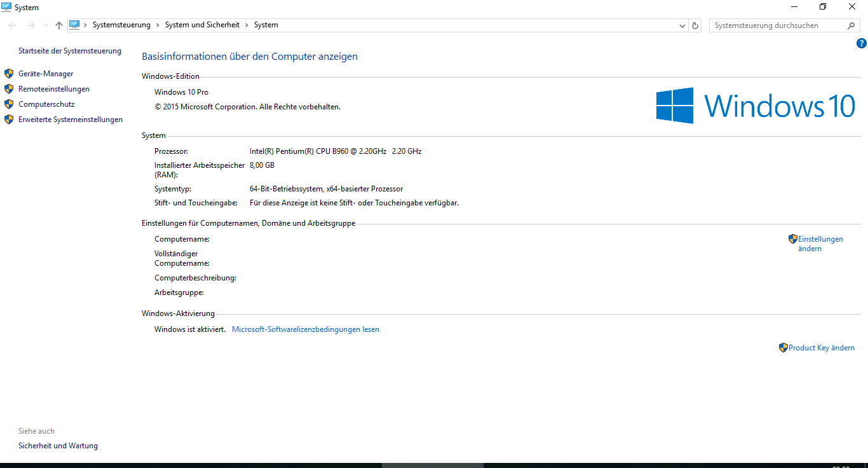Click the 'Arbeitsgruppe:' label
This screenshot has width=868, height=468.
tap(179, 292)
